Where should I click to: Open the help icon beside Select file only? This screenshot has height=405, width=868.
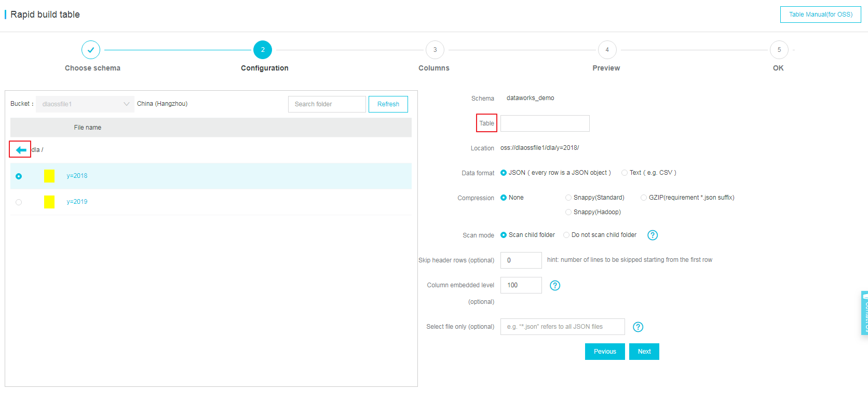[x=638, y=327]
